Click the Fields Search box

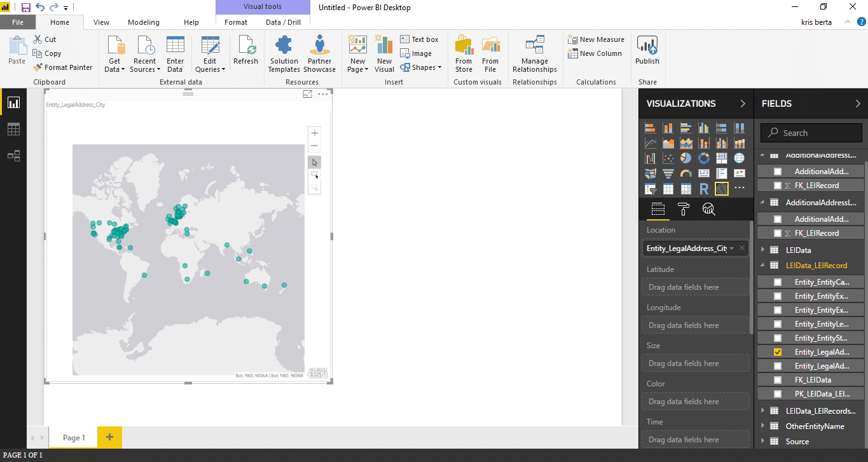(811, 133)
